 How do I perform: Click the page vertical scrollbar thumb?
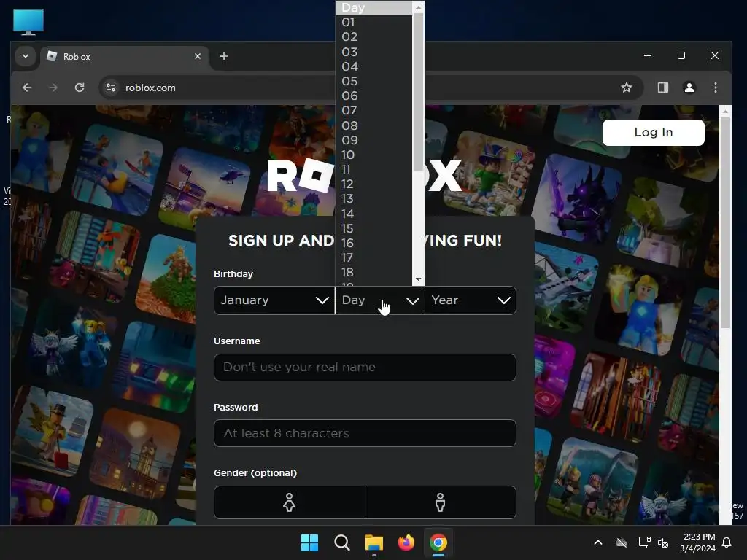click(x=725, y=223)
